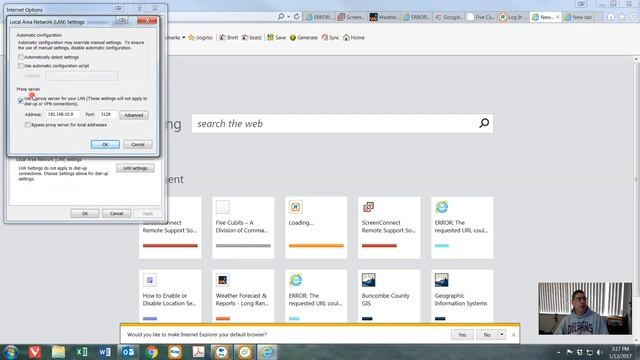Click bsatz toolbar item
640x360 pixels.
(x=251, y=38)
